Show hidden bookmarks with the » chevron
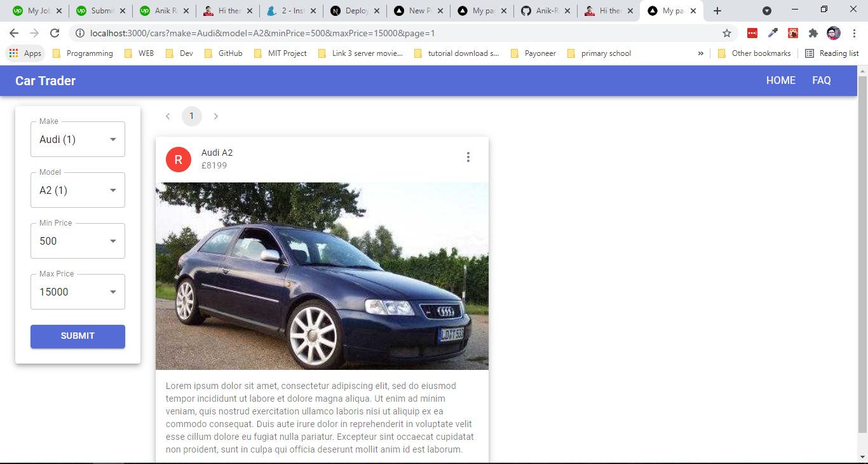The height and width of the screenshot is (464, 868). pyautogui.click(x=701, y=53)
